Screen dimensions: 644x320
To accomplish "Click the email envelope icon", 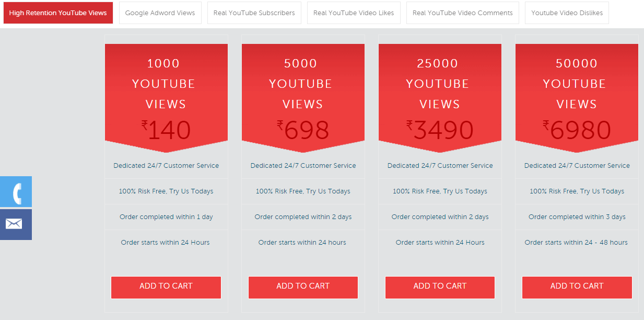I will [x=16, y=224].
